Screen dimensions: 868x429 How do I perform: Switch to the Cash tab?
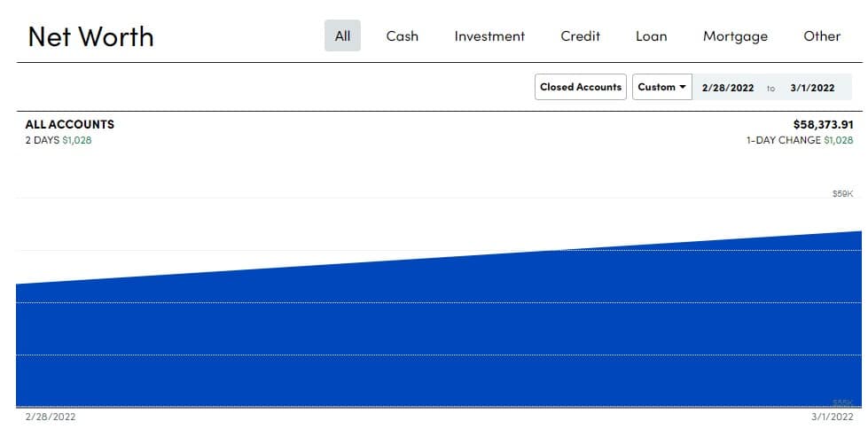tap(402, 36)
